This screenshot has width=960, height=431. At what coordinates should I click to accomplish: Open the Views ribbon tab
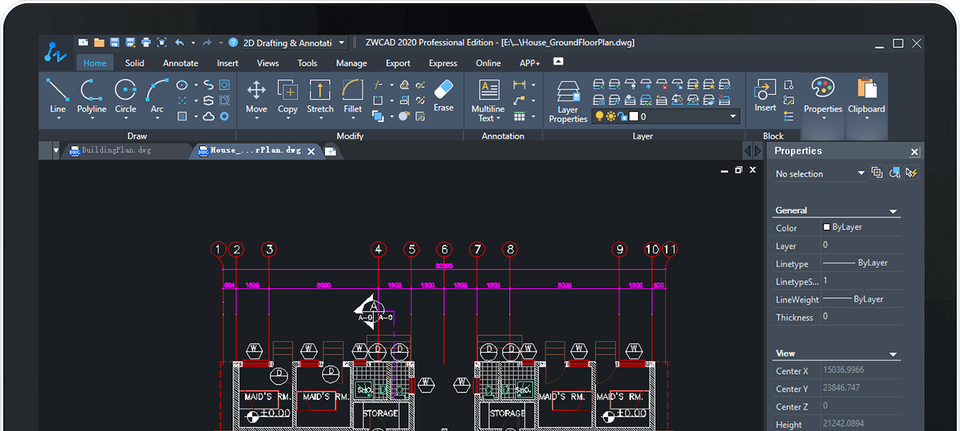[268, 62]
